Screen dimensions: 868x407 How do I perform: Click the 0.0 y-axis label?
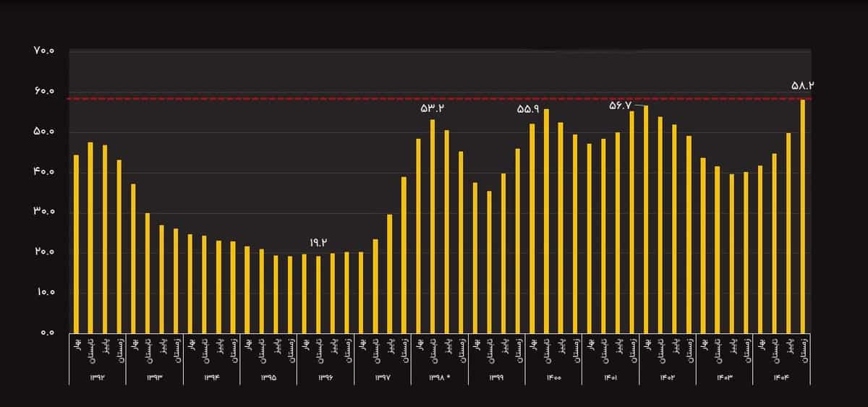pyautogui.click(x=46, y=333)
